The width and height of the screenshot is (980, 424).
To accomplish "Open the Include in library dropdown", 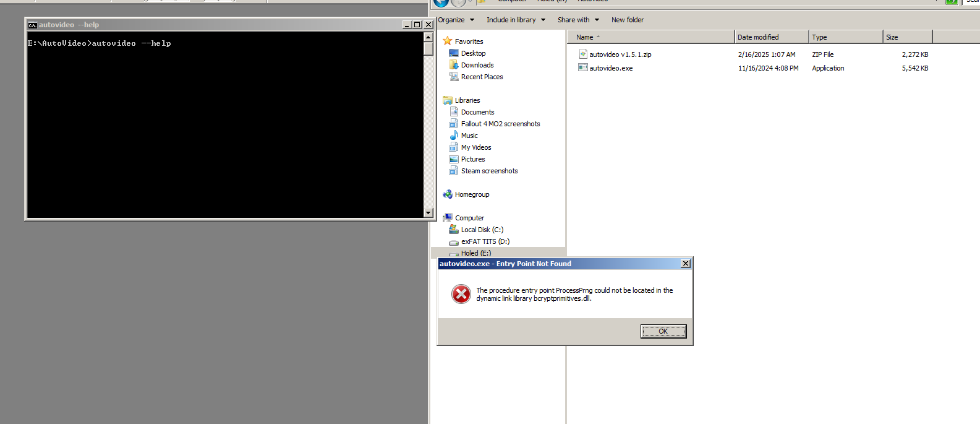I will pyautogui.click(x=516, y=20).
